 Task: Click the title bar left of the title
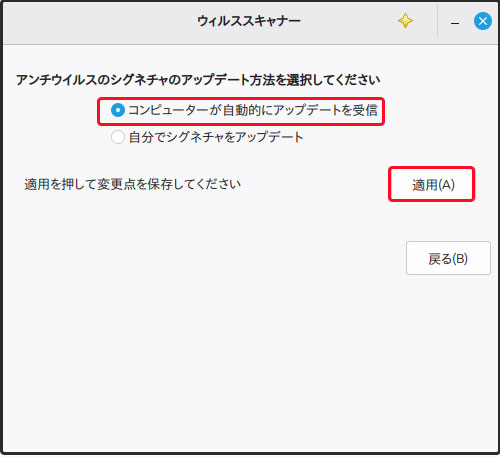(x=100, y=23)
